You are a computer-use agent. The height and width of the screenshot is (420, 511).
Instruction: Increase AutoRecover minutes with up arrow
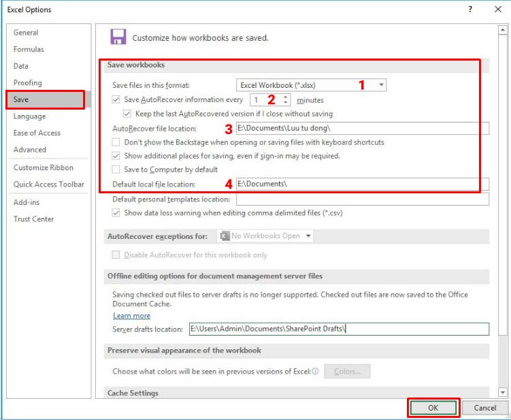[x=286, y=97]
